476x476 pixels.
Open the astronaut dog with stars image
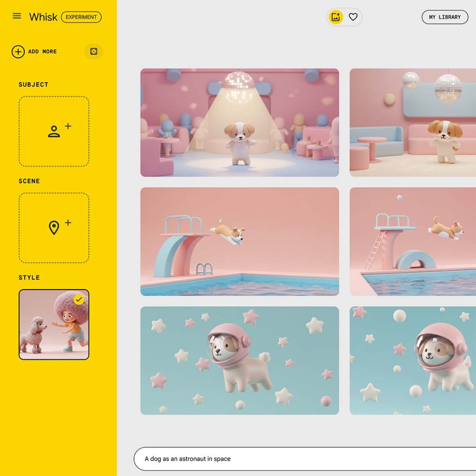coord(239,360)
